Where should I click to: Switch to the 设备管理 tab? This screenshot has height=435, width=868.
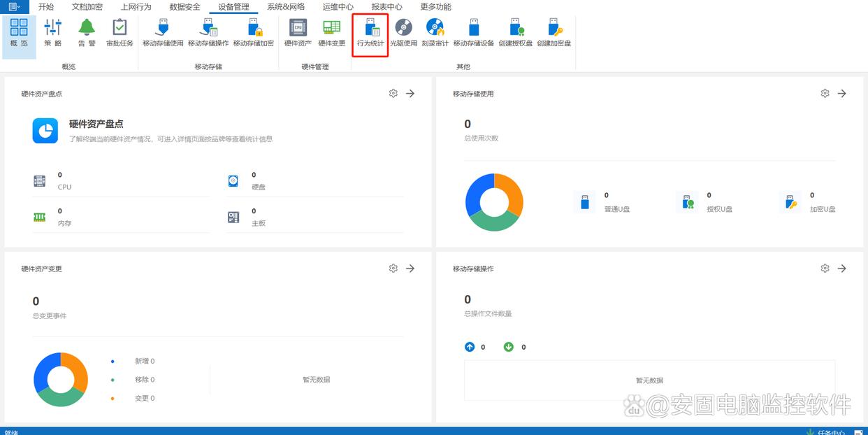233,7
